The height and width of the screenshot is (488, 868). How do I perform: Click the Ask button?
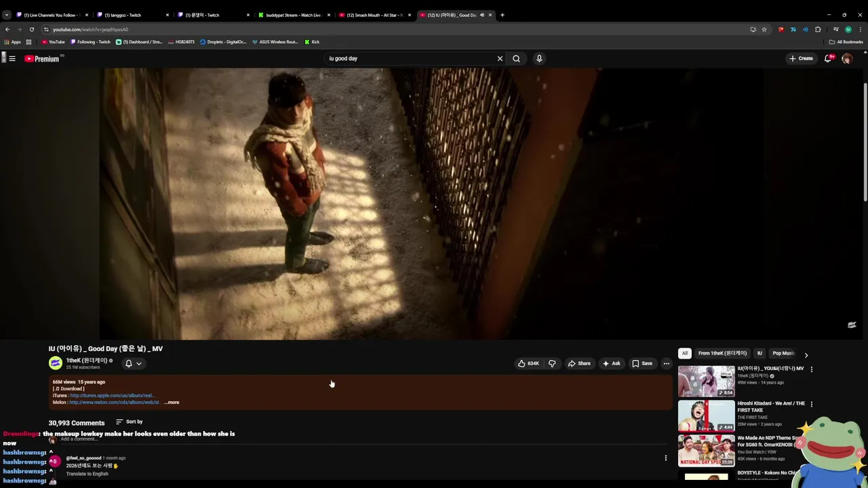(611, 363)
